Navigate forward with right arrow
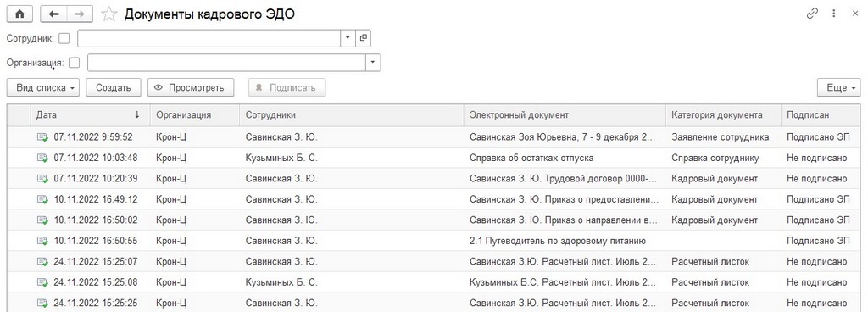868x312 pixels. (x=80, y=14)
